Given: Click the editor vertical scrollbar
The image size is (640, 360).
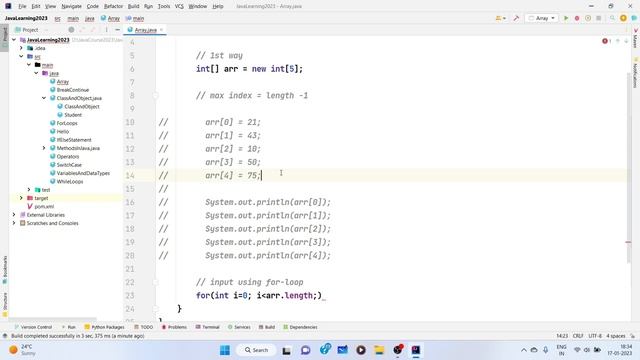Looking at the screenshot, I should click(x=629, y=167).
